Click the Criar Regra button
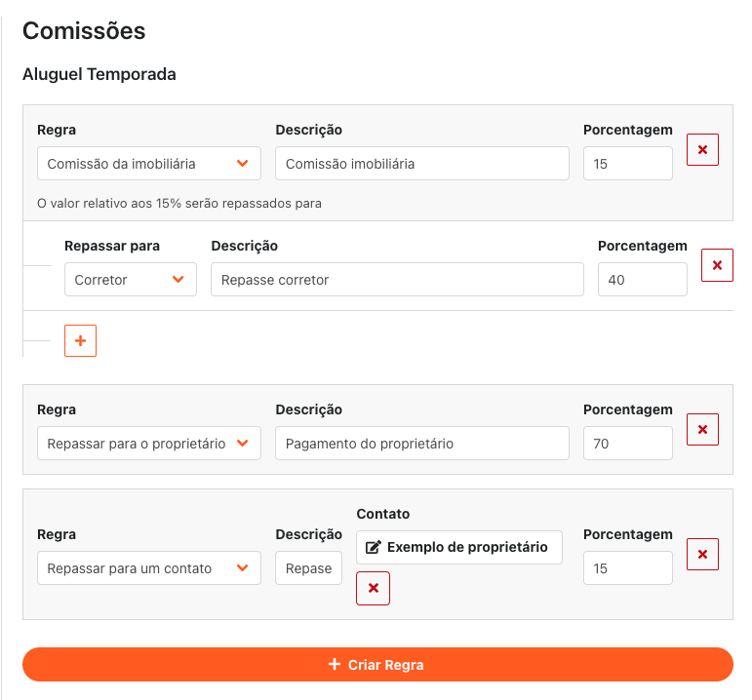The image size is (752, 700). coord(377,665)
